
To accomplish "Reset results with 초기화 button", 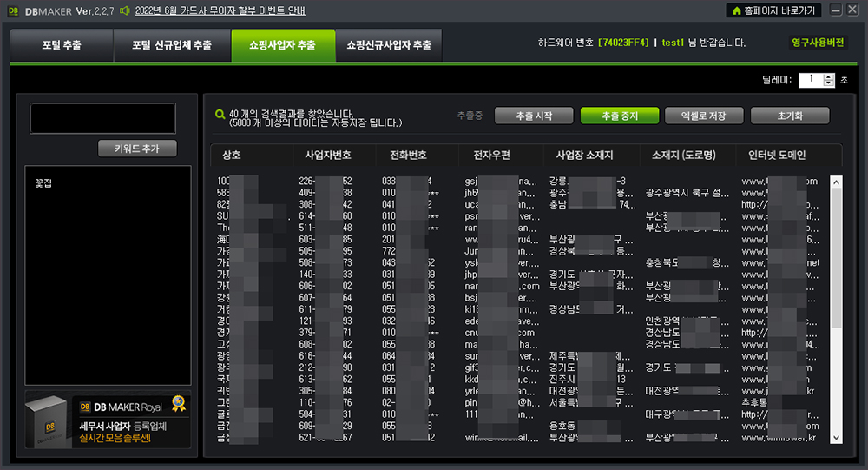I will (789, 116).
